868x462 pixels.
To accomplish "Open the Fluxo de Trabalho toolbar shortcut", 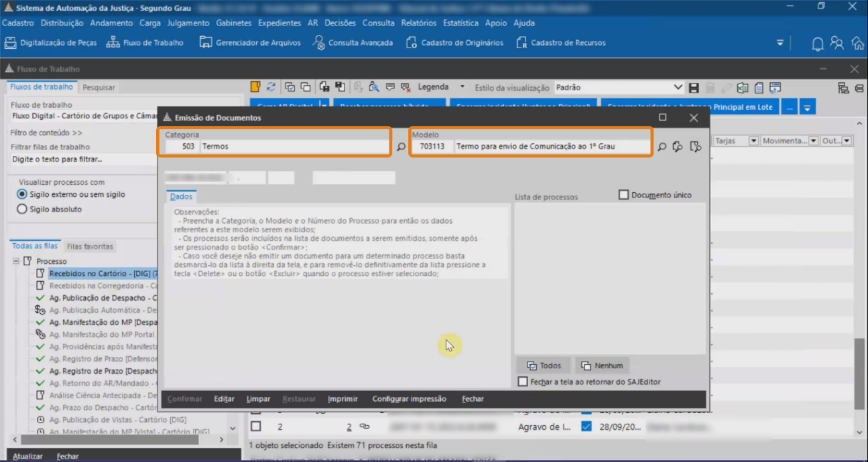I will 145,43.
